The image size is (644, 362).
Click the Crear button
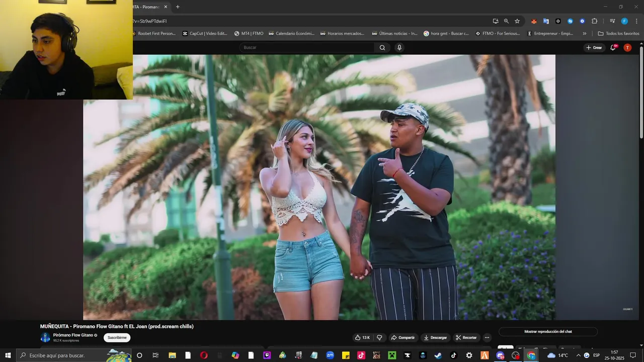[594, 48]
